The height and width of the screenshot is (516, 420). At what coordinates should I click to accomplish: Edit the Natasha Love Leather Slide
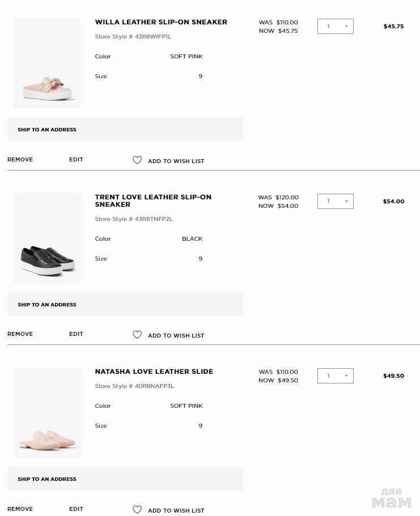click(x=76, y=509)
